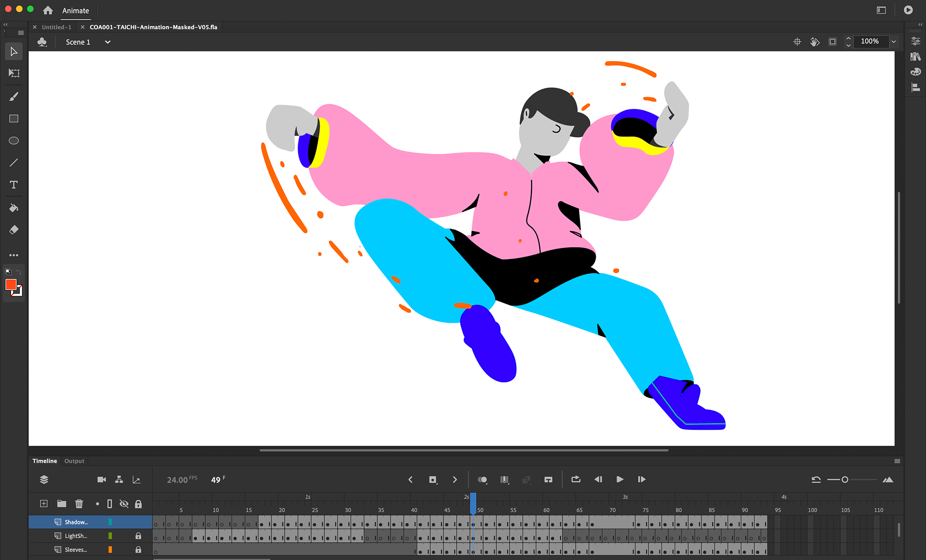Open the layer depth panel icon

click(x=136, y=479)
